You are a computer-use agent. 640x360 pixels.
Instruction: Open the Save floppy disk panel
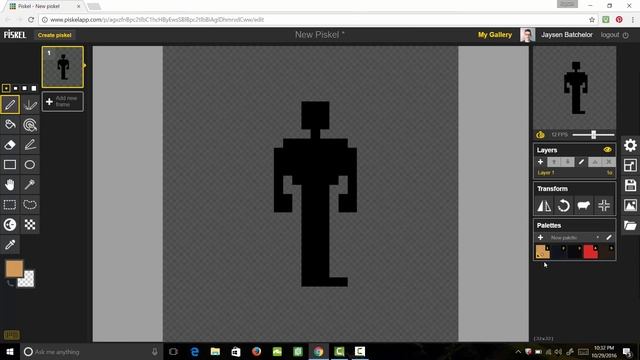coord(630,185)
